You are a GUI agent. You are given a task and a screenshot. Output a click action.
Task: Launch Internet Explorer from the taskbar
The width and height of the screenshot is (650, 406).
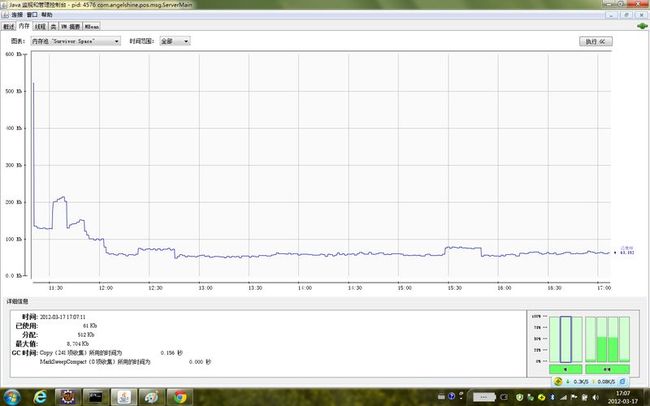[x=40, y=397]
